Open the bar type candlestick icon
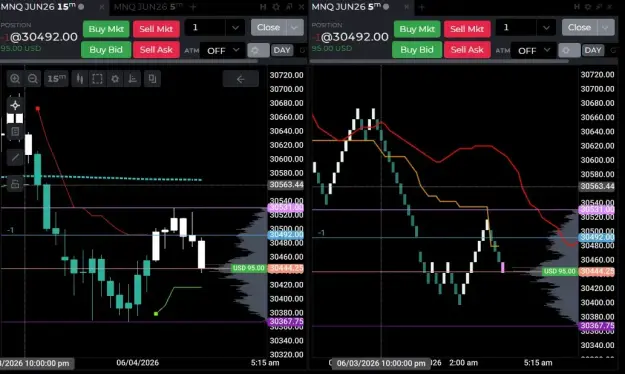 tap(80, 79)
